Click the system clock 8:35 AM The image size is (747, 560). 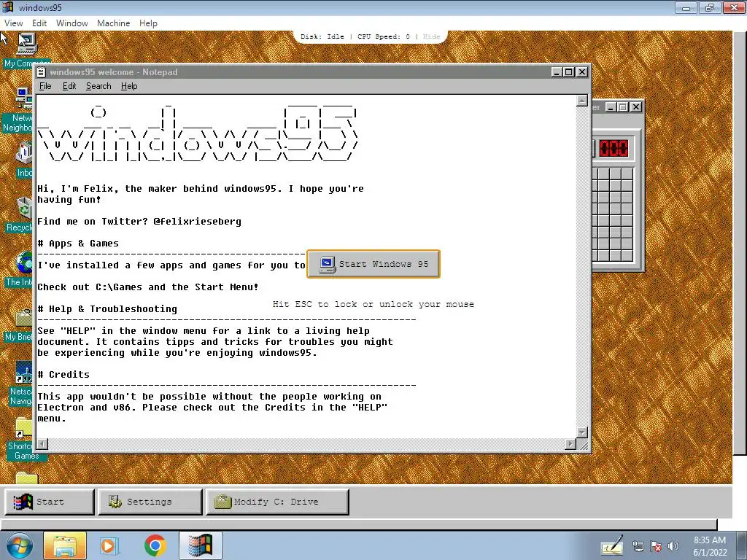click(x=710, y=540)
